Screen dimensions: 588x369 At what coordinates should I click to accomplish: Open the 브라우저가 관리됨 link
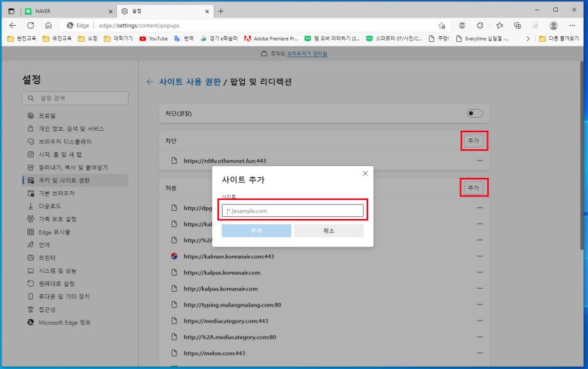(307, 54)
